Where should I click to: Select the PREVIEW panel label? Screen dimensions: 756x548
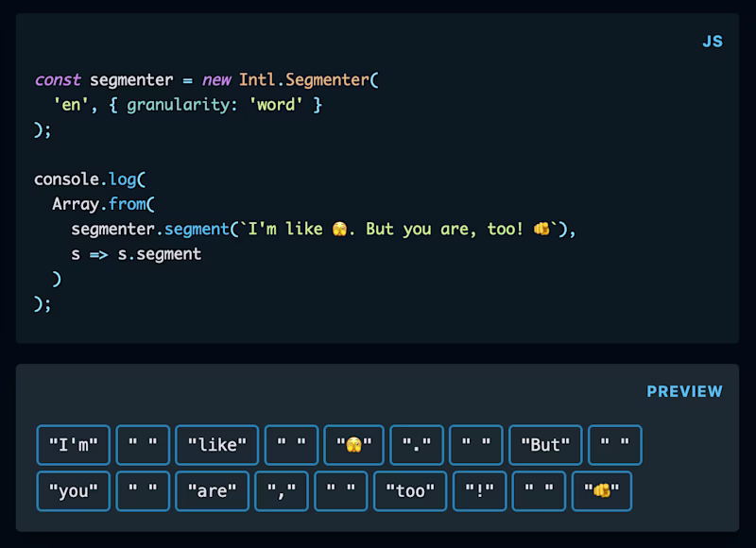coord(684,390)
